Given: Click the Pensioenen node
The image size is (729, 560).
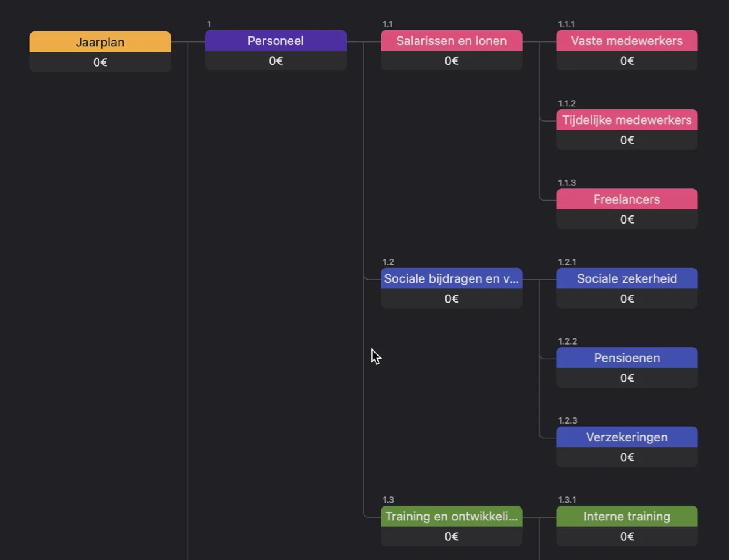Looking at the screenshot, I should pos(626,358).
